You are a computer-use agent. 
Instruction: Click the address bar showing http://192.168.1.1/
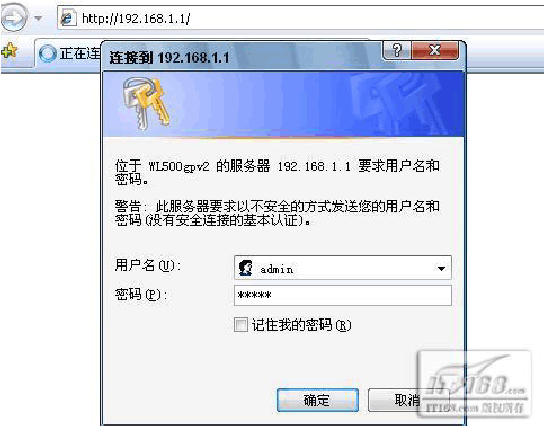[301, 18]
